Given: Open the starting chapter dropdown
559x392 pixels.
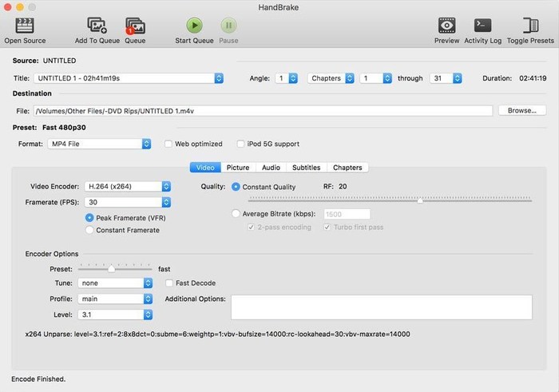Looking at the screenshot, I should coord(376,78).
